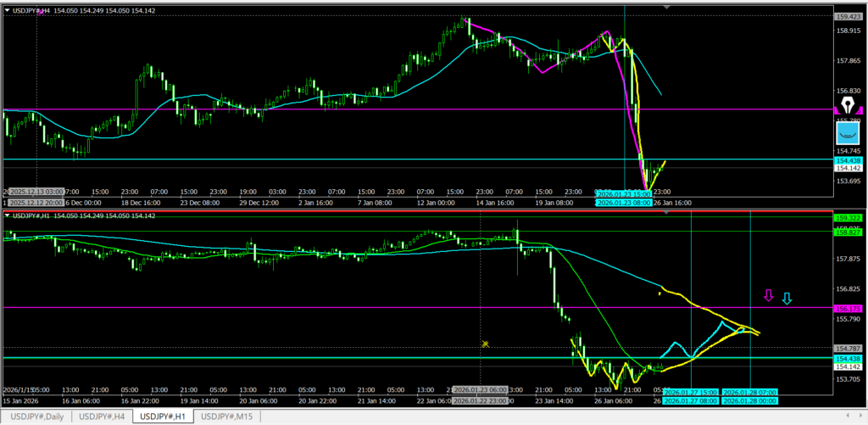The height and width of the screenshot is (425, 868).
Task: Click the cyan down arrow on H1 chart
Action: coord(787,299)
